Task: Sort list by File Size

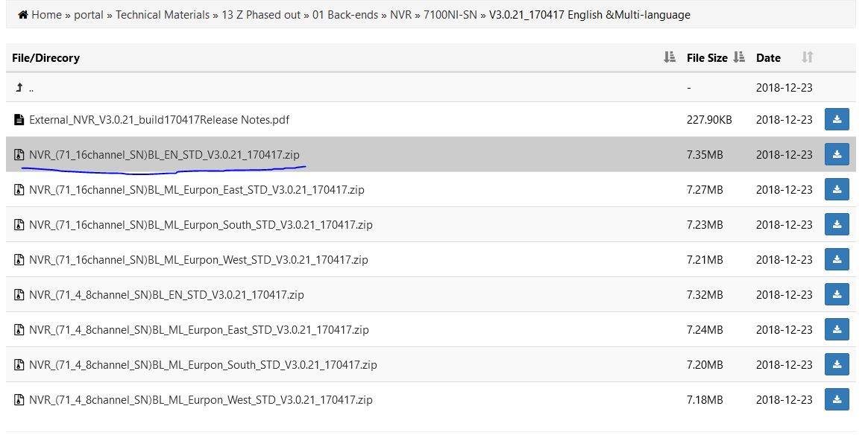Action: 739,57
